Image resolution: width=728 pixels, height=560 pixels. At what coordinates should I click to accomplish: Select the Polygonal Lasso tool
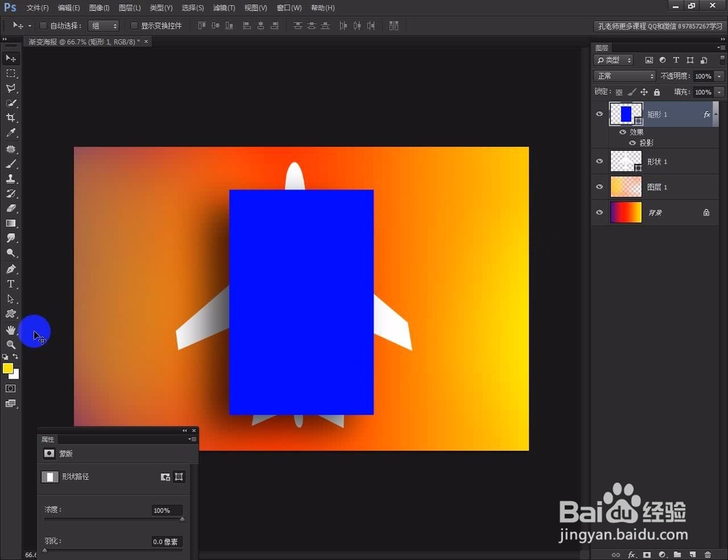pyautogui.click(x=10, y=88)
